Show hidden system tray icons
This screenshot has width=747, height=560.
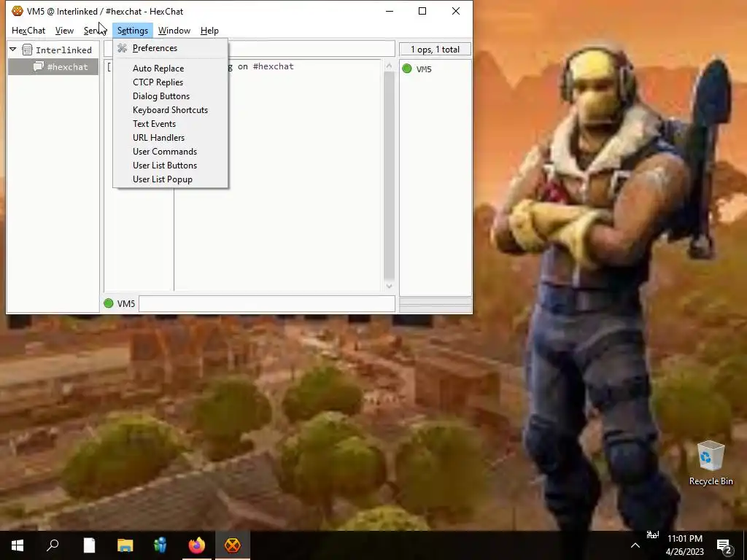pos(635,545)
